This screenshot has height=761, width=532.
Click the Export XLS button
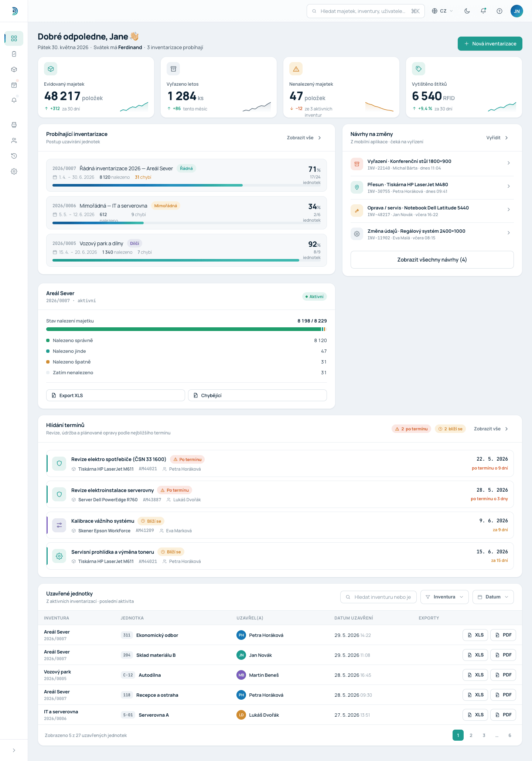coord(115,395)
